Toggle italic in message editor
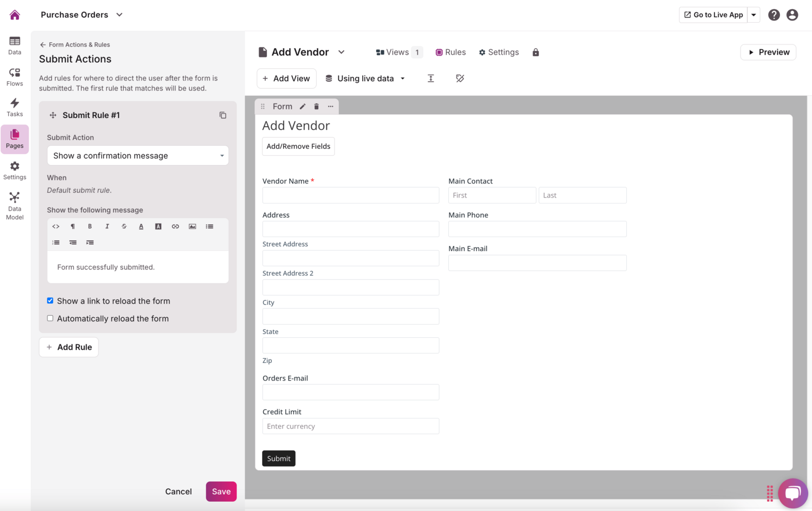812x511 pixels. coord(107,226)
